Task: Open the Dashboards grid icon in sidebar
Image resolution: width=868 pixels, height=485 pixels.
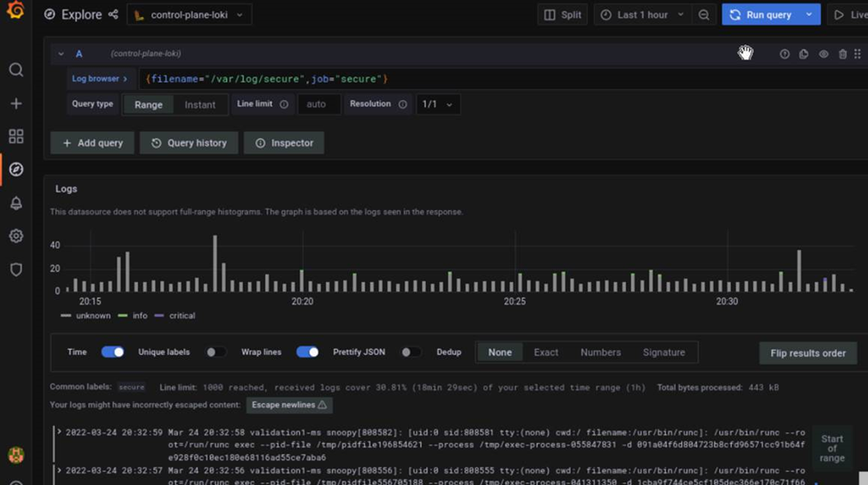Action: click(x=16, y=136)
